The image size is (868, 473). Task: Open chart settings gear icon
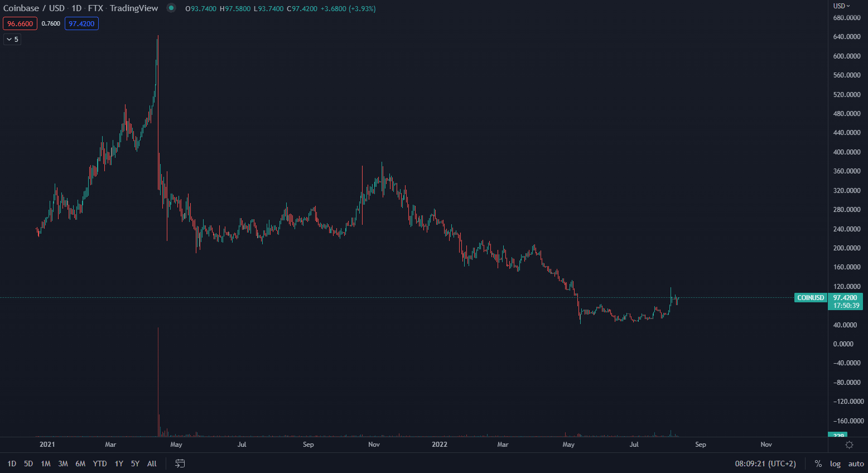point(849,445)
